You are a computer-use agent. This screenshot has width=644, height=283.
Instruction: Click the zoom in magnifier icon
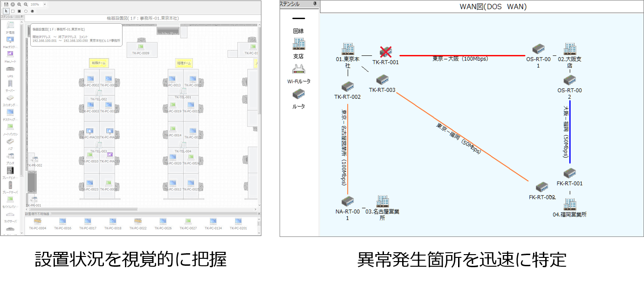click(x=19, y=4)
